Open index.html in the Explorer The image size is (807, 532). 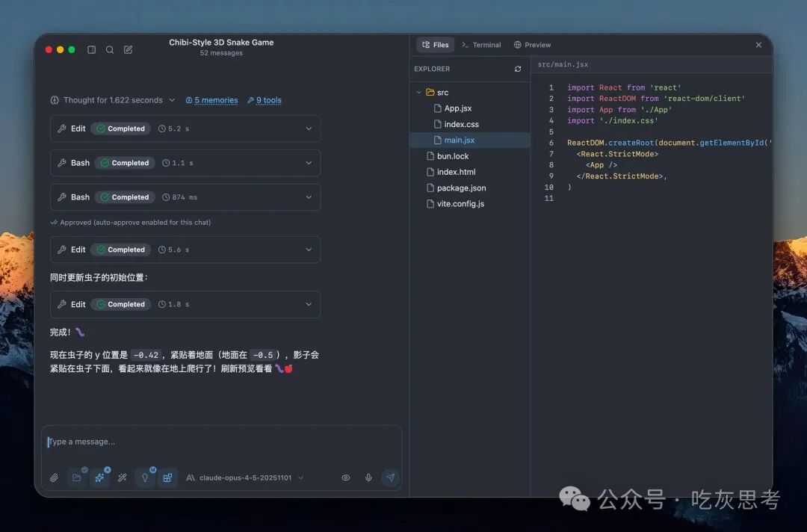click(470, 173)
